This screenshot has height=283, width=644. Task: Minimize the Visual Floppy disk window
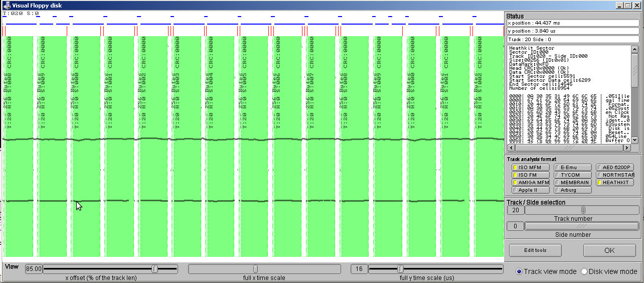pyautogui.click(x=619, y=5)
